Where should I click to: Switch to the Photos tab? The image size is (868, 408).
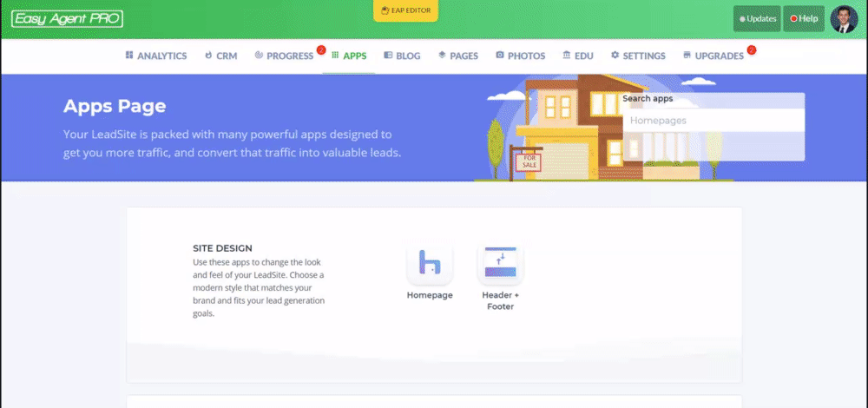pos(520,56)
